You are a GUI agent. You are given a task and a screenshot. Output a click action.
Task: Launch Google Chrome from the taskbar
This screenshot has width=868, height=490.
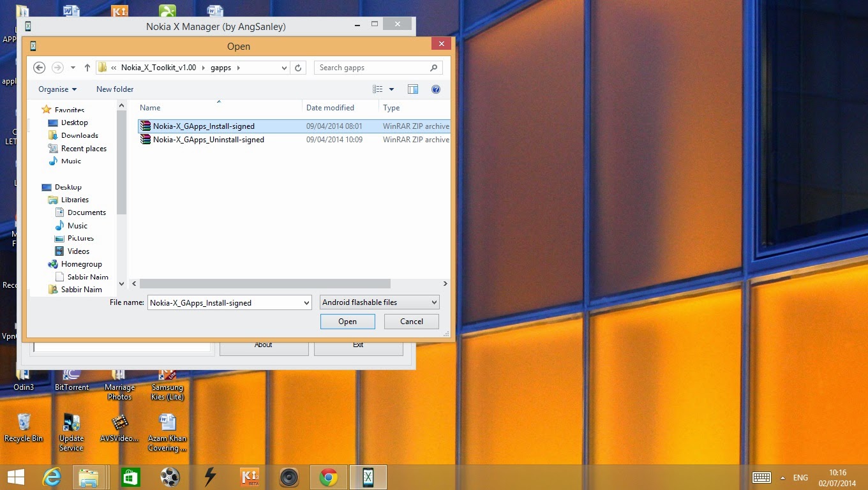[328, 477]
